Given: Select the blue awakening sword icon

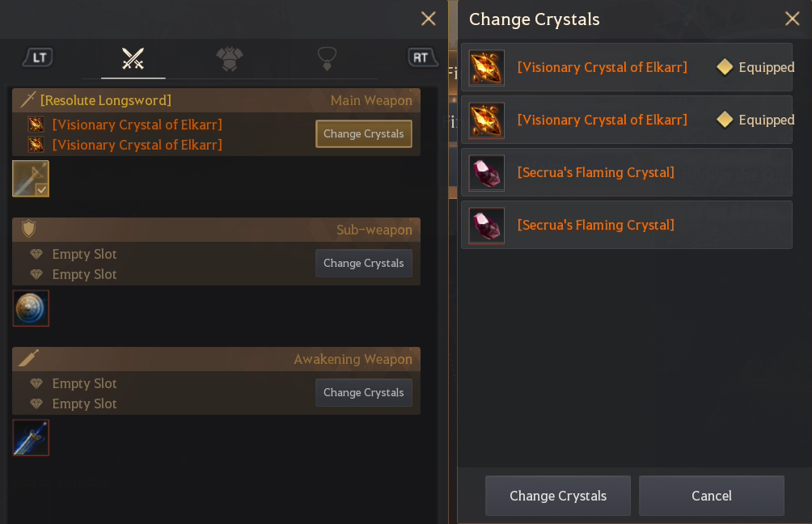Looking at the screenshot, I should click(31, 437).
